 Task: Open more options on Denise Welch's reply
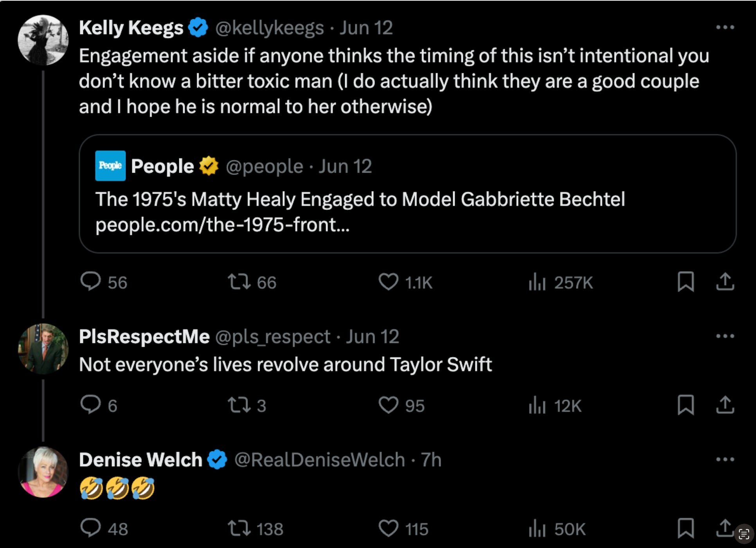pos(725,459)
